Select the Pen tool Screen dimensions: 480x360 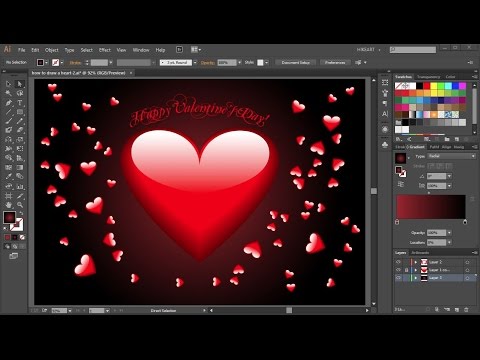click(9, 103)
